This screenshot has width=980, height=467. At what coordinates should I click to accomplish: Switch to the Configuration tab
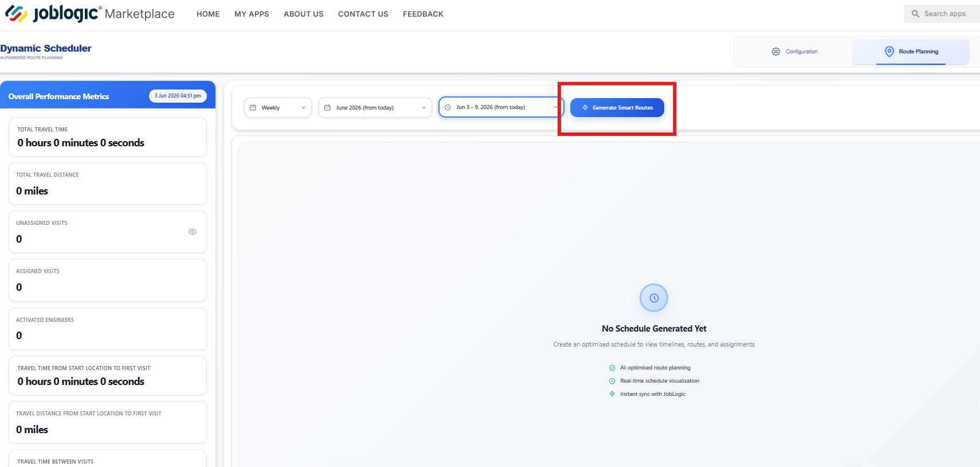tap(794, 52)
